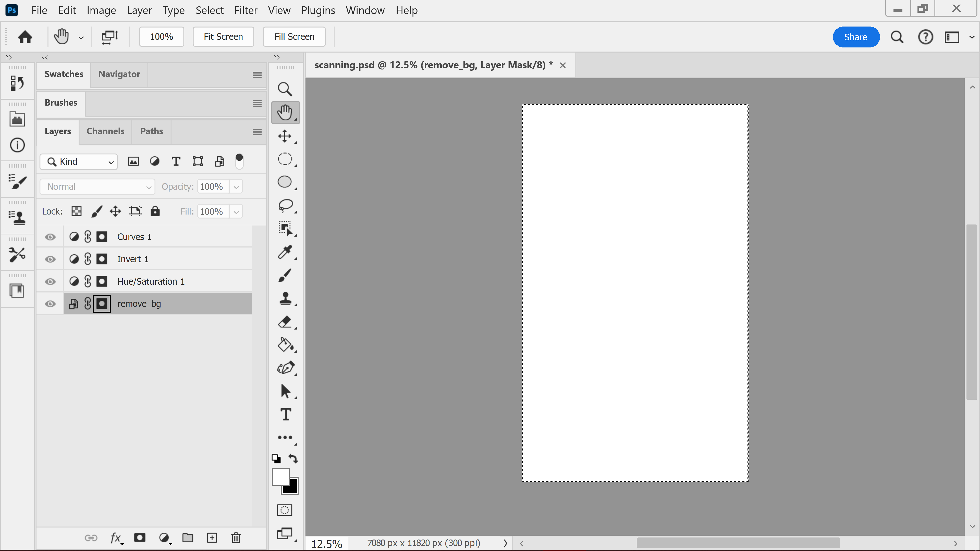
Task: Click the Fit Screen button
Action: click(x=223, y=37)
